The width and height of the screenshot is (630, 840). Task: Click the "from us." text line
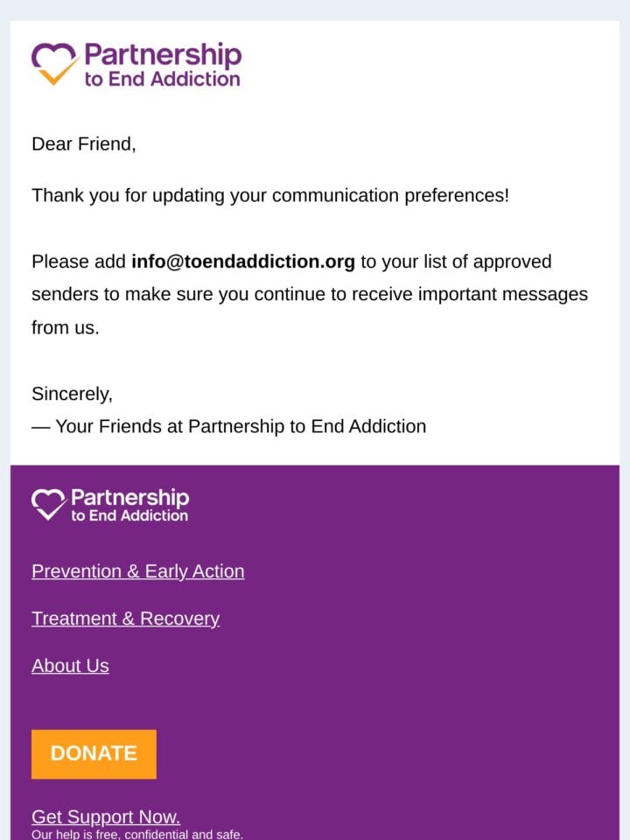[x=66, y=327]
